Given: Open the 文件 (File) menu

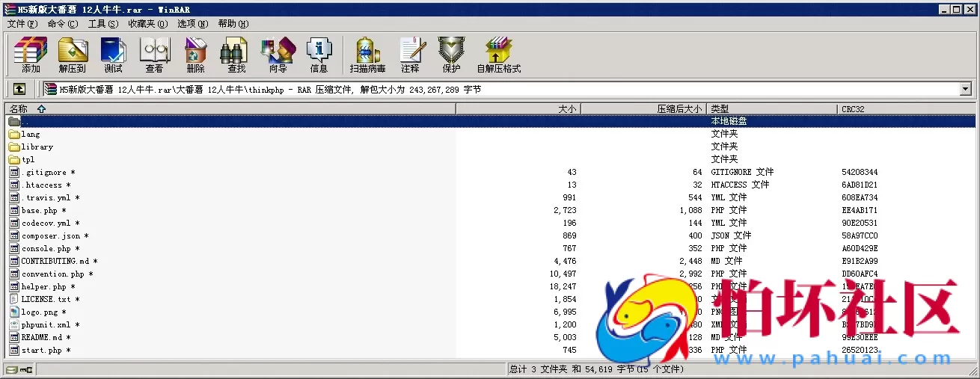Looking at the screenshot, I should click(22, 24).
